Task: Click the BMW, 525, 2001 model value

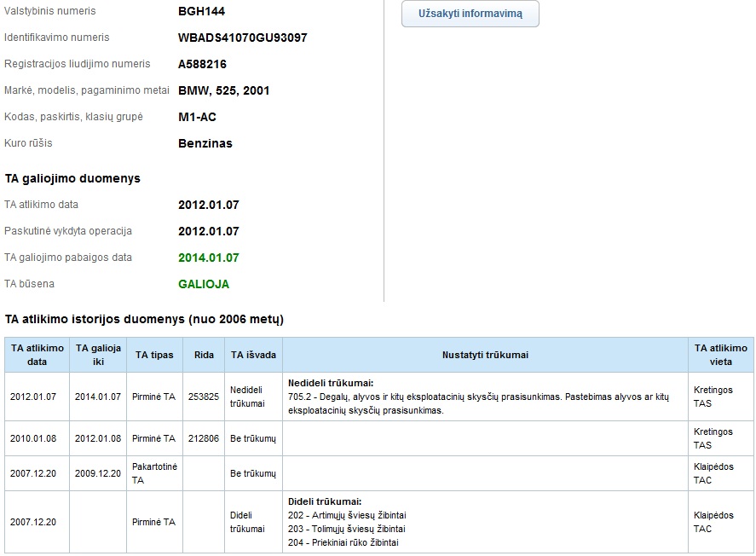Action: click(224, 91)
